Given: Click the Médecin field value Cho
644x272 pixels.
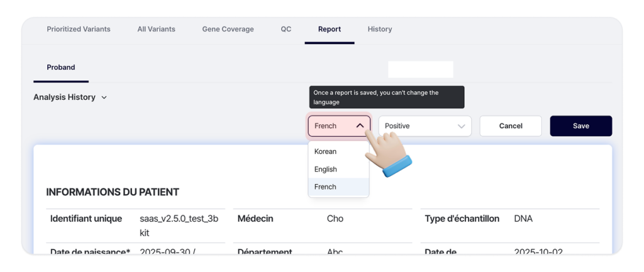Looking at the screenshot, I should click(x=335, y=219).
